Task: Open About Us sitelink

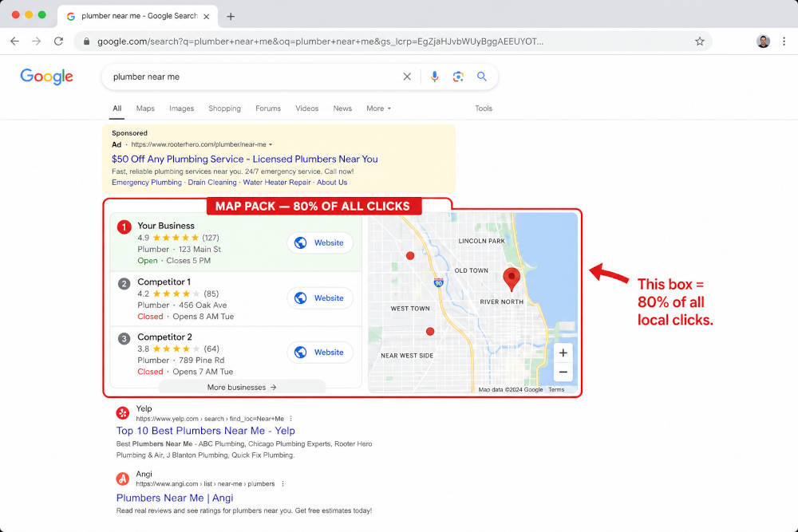Action: click(332, 182)
